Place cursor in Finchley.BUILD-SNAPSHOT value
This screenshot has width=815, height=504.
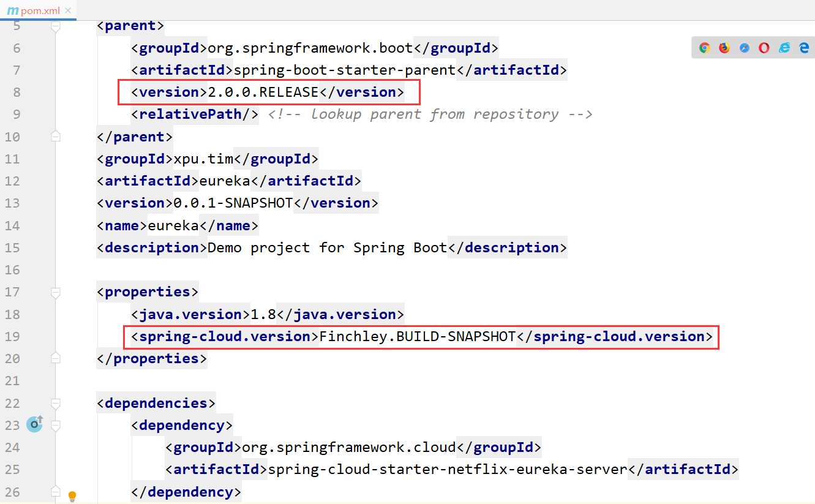point(417,337)
